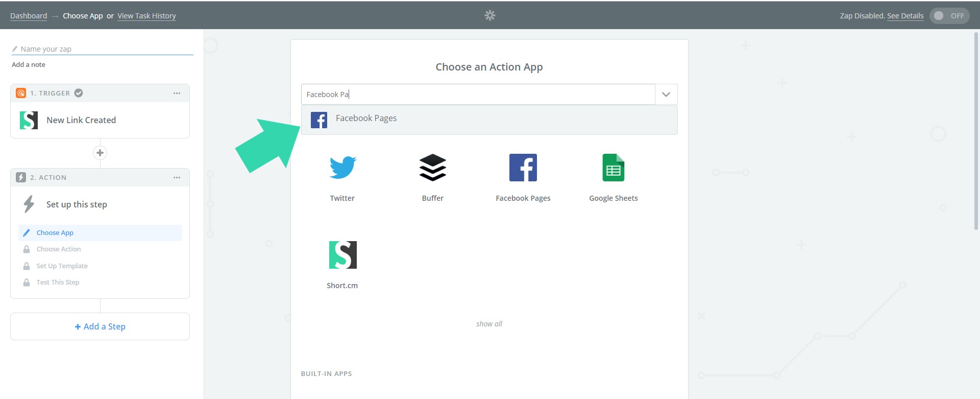Image resolution: width=980 pixels, height=399 pixels.
Task: Click the Zapier logo in the header
Action: click(x=489, y=15)
